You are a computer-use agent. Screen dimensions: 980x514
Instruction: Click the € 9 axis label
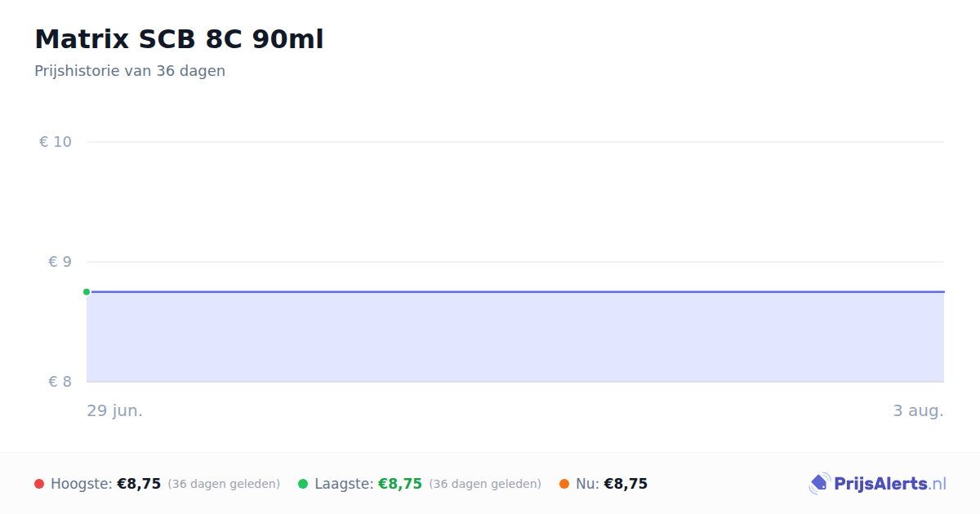(60, 262)
